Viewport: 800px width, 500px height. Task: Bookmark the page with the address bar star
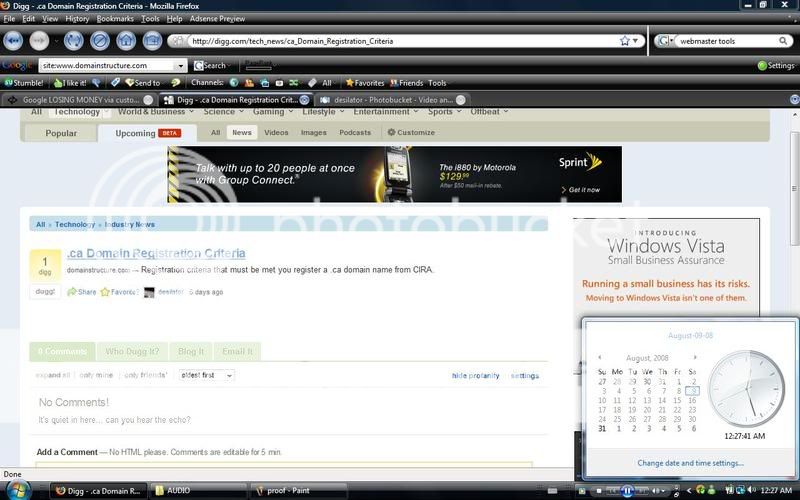pyautogui.click(x=624, y=41)
